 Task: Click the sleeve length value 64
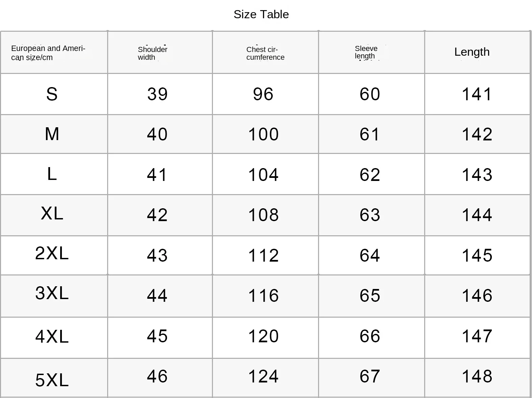click(x=370, y=256)
